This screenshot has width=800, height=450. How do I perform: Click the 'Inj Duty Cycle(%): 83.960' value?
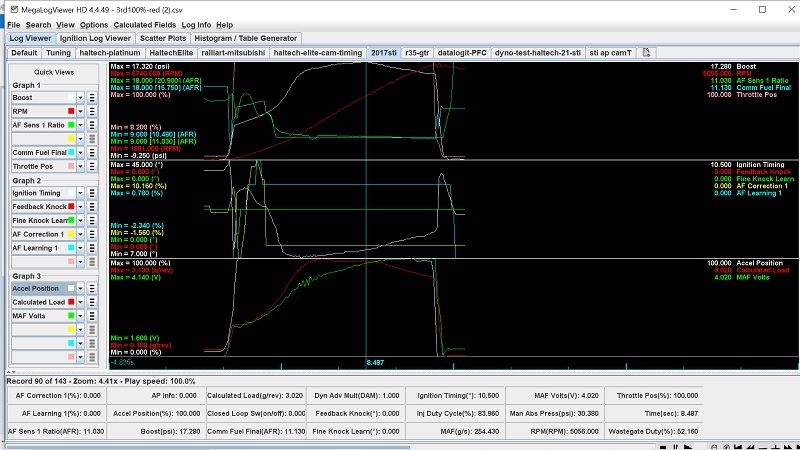coord(458,413)
